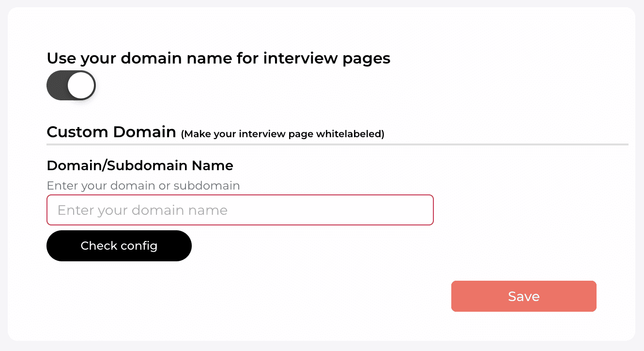Viewport: 644px width, 351px height.
Task: Click the word 'whitelabeled' in the subtitle
Action: pos(350,134)
